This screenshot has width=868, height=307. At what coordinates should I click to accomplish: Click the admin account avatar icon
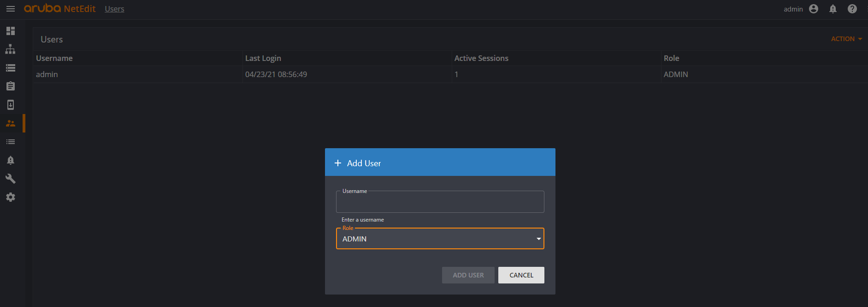tap(814, 9)
